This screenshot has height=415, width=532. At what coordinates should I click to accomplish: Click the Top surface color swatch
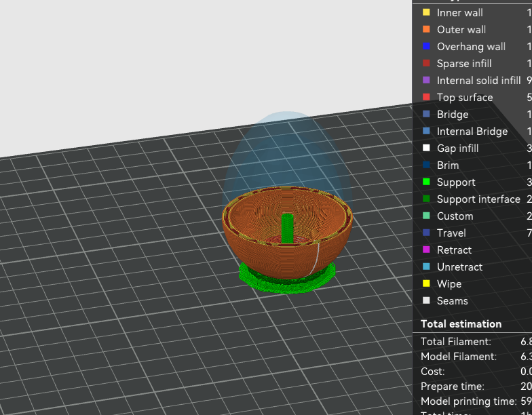[426, 98]
